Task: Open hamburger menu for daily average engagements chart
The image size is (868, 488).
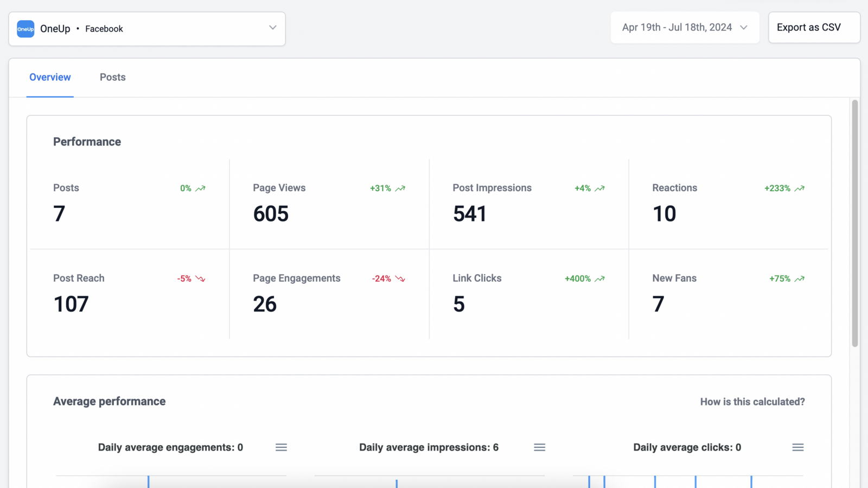Action: 281,447
